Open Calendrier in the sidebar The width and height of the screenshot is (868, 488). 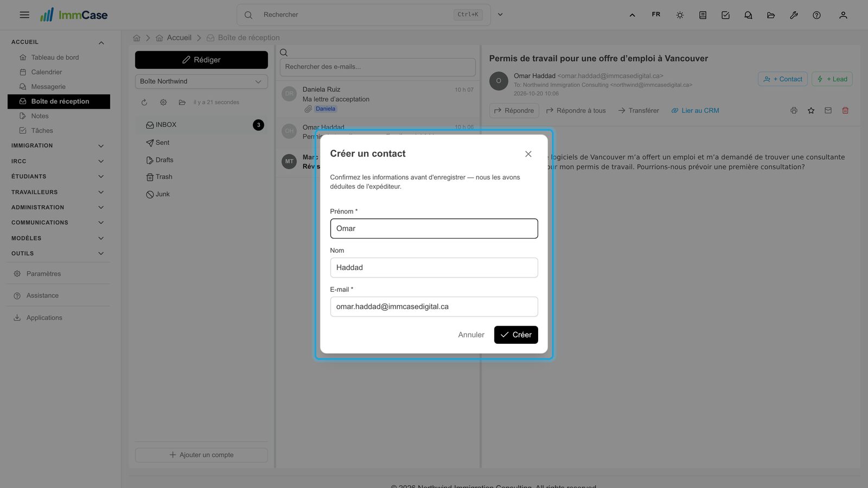[46, 72]
